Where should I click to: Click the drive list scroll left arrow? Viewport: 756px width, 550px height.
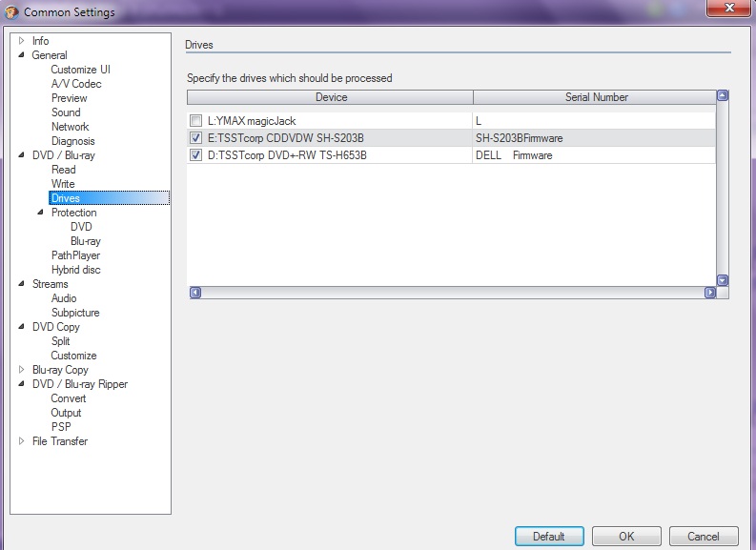coord(195,293)
